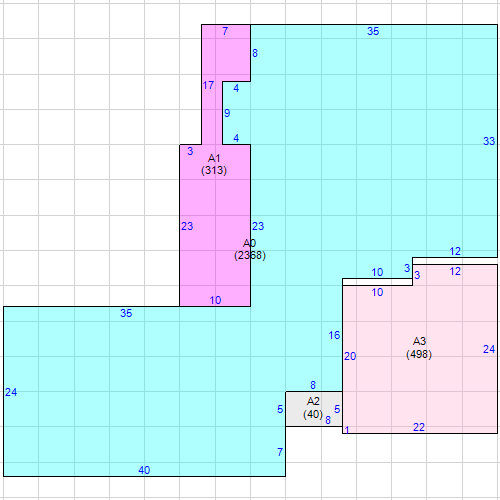Click the 23 dimension inside A1's left edge
The height and width of the screenshot is (500, 500).
coord(187,226)
